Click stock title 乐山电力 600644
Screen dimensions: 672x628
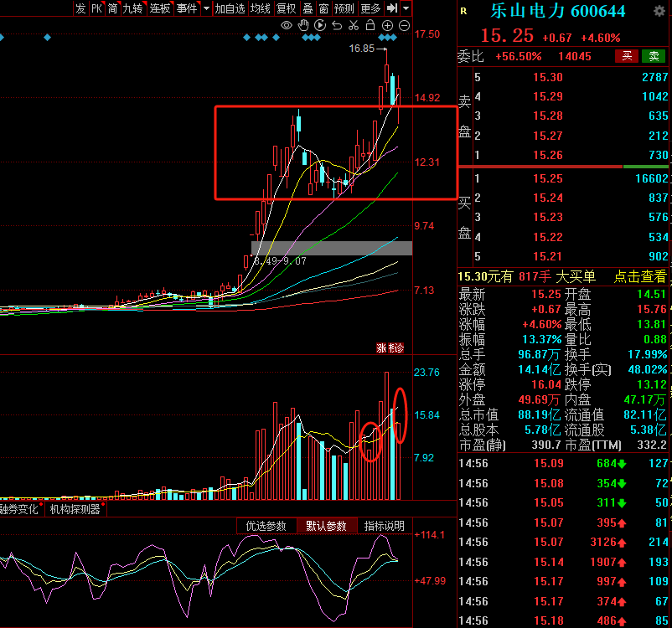[x=558, y=11]
